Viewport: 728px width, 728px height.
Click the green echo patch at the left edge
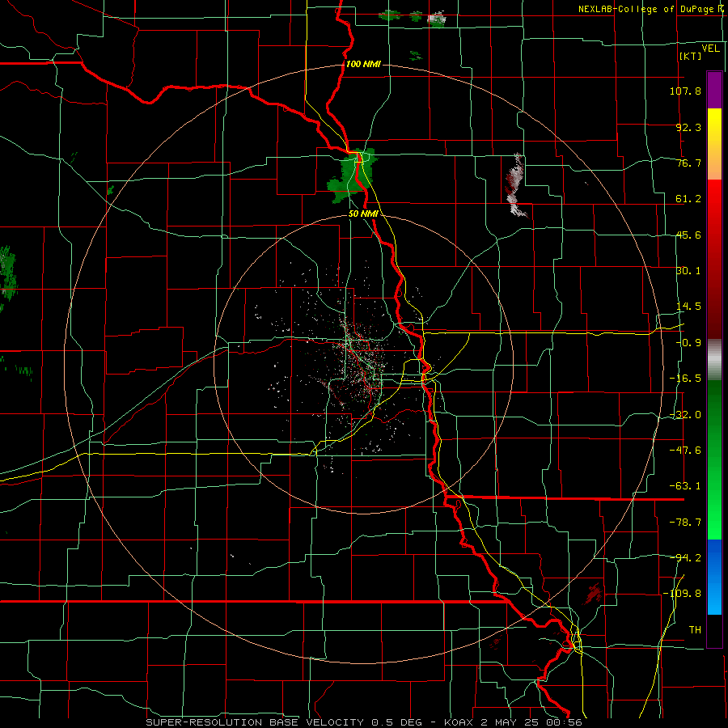8,275
